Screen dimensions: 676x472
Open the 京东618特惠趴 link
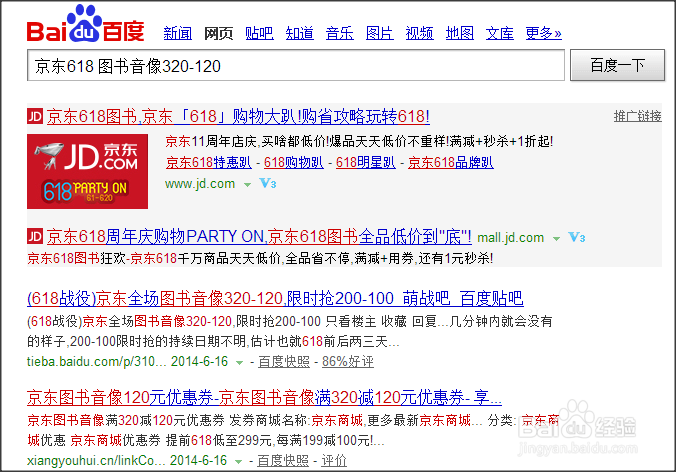pyautogui.click(x=209, y=163)
